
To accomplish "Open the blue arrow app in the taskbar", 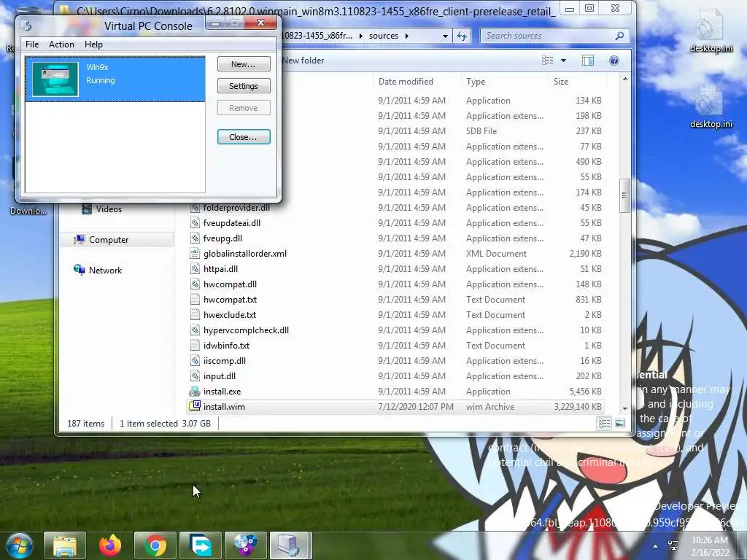I will click(201, 545).
